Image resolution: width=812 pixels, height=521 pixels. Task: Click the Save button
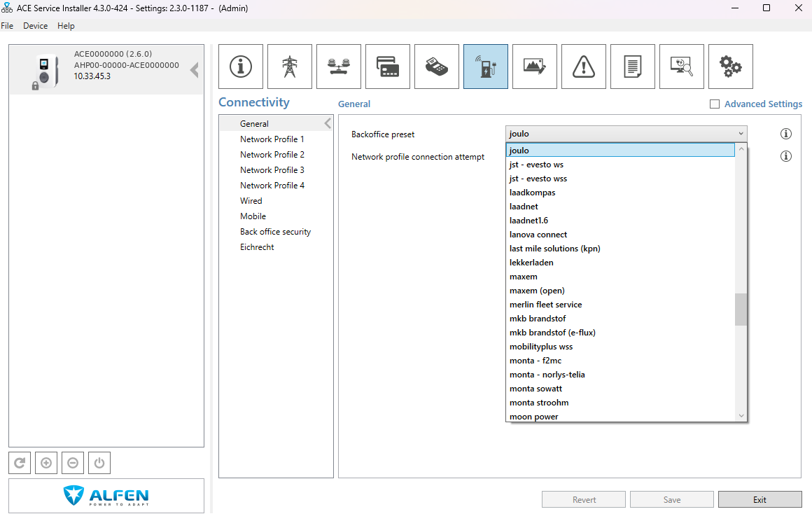[x=672, y=500]
